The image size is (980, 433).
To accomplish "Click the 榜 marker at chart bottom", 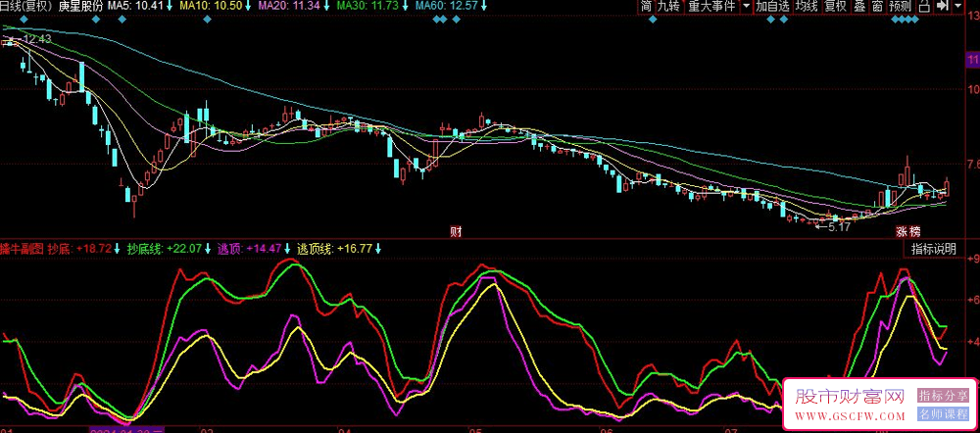I will pos(914,232).
